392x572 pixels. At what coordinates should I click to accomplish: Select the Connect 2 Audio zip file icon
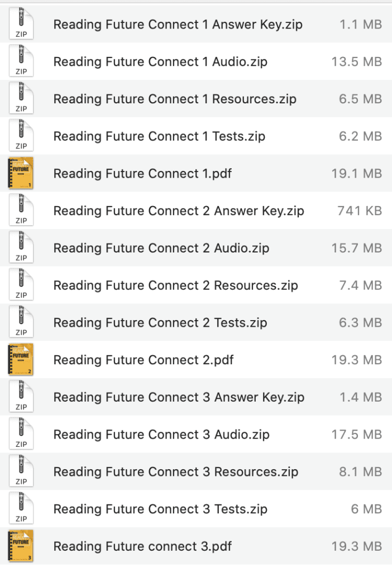[x=21, y=247]
